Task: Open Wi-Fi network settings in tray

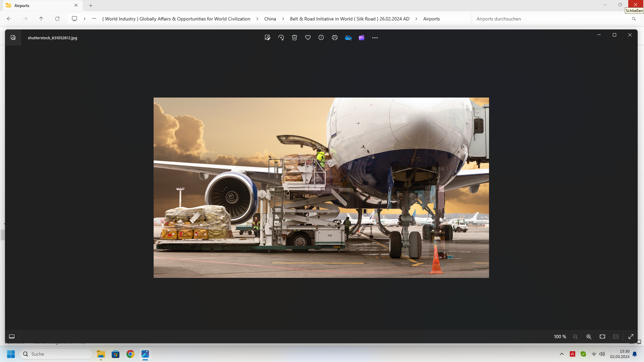Action: 594,354
